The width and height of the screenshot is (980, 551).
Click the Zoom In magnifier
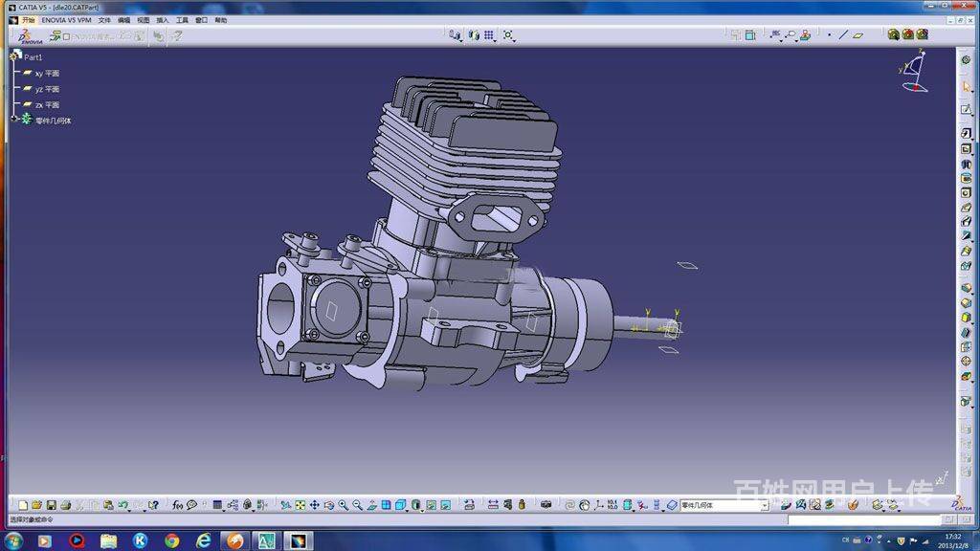point(344,505)
